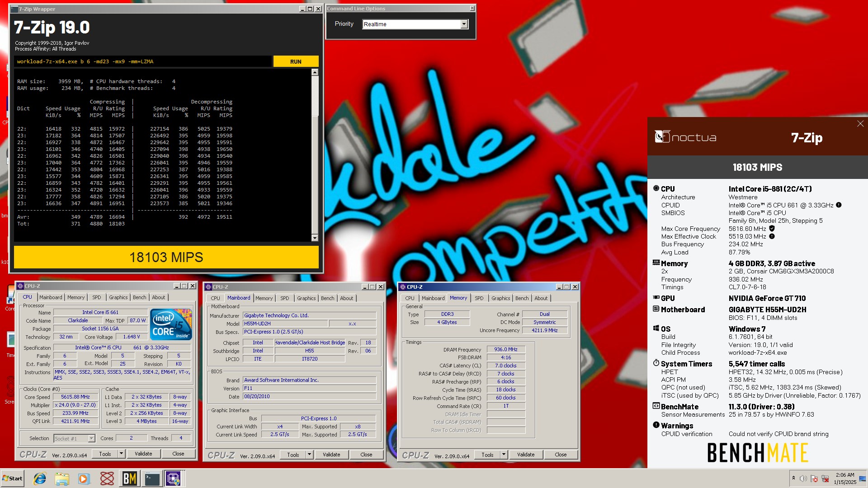
Task: Click the network tray icon with red X
Action: tap(825, 479)
